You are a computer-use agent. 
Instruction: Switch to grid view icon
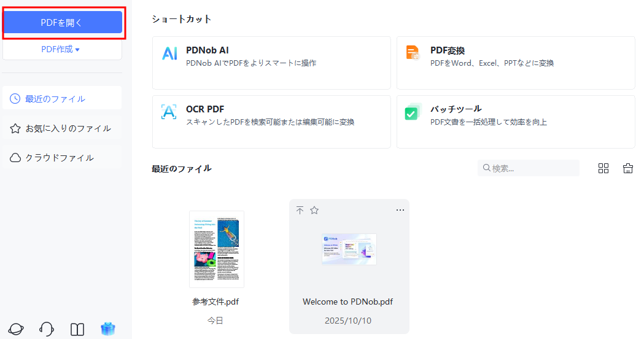coord(603,168)
